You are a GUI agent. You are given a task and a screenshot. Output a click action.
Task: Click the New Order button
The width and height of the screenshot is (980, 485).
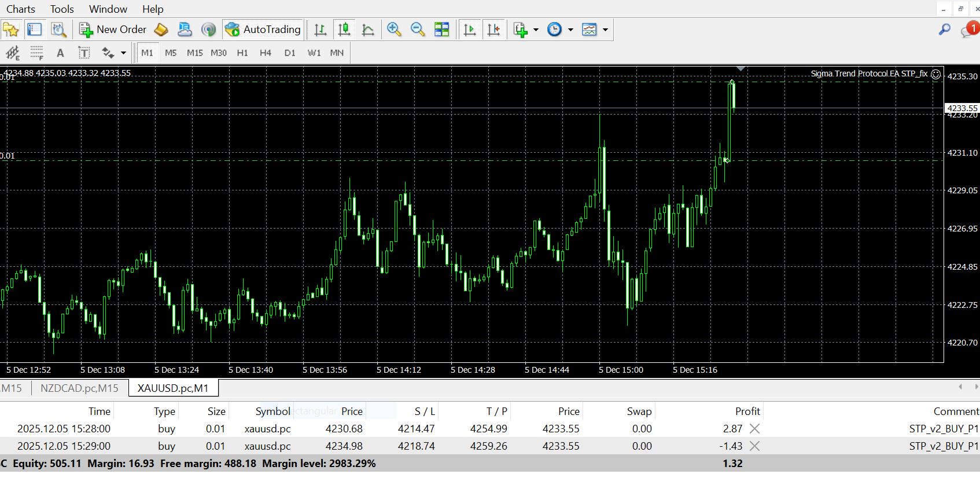[113, 30]
